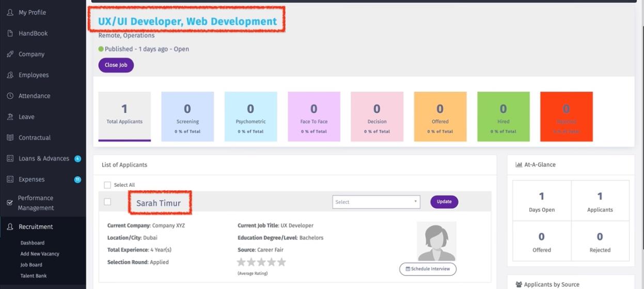Click the Company rocket icon
This screenshot has width=644, height=289.
click(x=10, y=54)
